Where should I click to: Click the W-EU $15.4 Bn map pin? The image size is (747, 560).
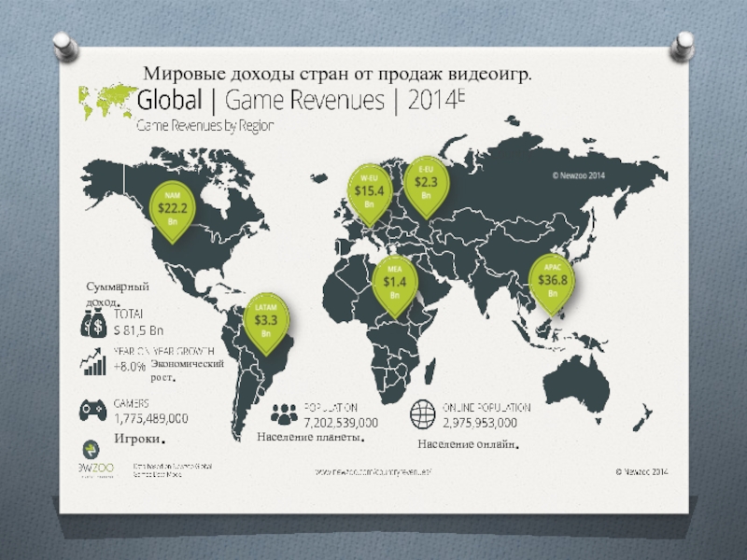coord(369,194)
